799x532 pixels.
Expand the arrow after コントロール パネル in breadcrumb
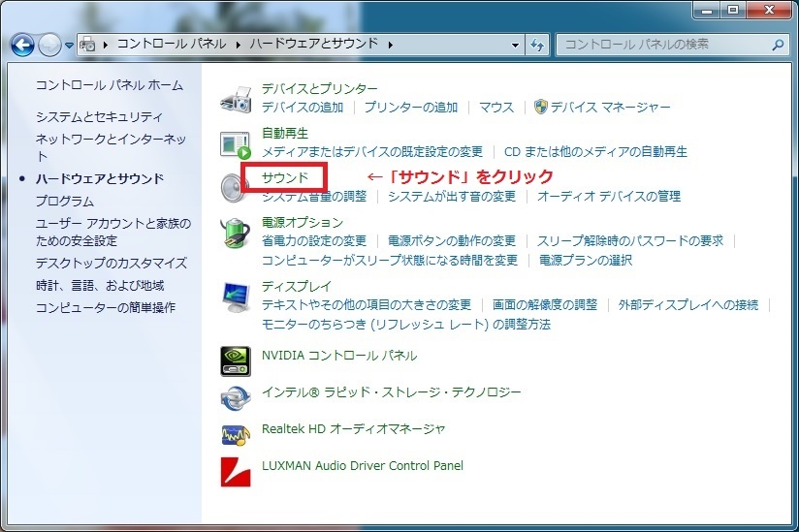[238, 45]
